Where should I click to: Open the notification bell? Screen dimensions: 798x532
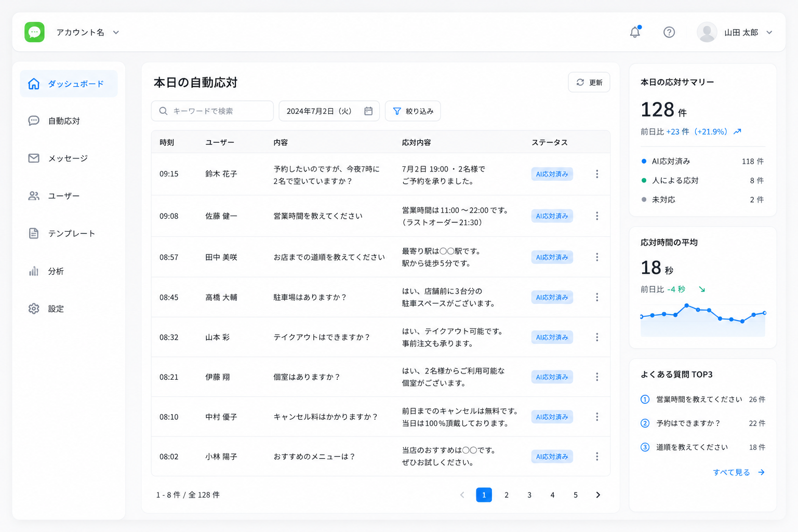pyautogui.click(x=635, y=32)
